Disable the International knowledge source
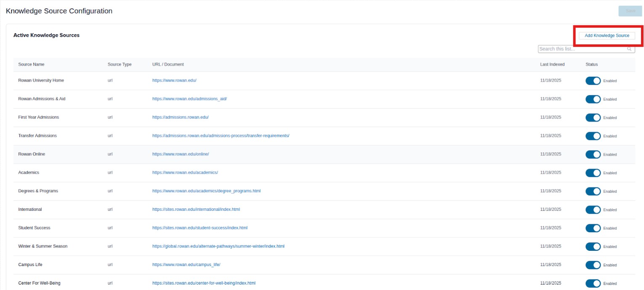The height and width of the screenshot is (290, 644). coord(593,209)
